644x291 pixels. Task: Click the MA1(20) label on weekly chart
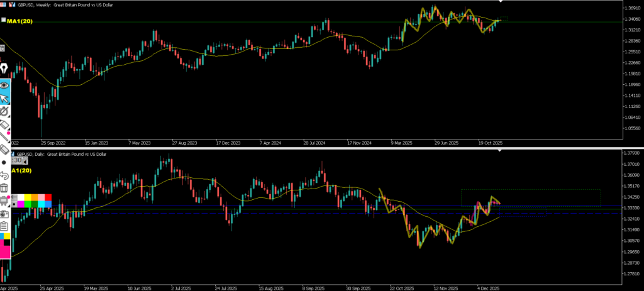[x=19, y=21]
